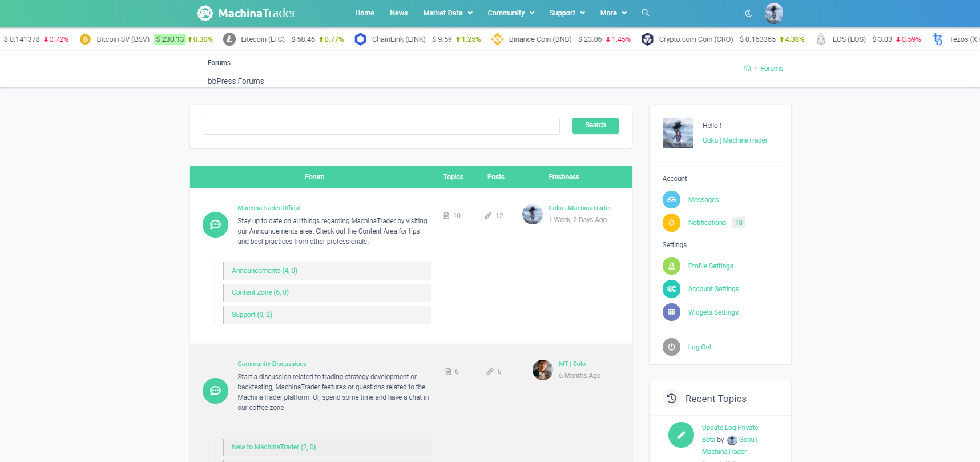Click the EOS (EOS) ticker name

coord(849,39)
